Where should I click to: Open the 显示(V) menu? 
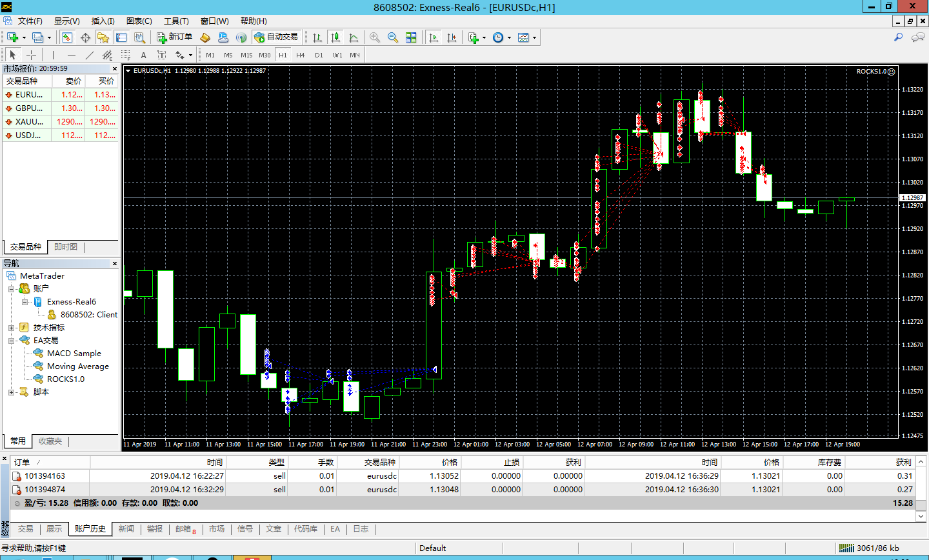[66, 21]
